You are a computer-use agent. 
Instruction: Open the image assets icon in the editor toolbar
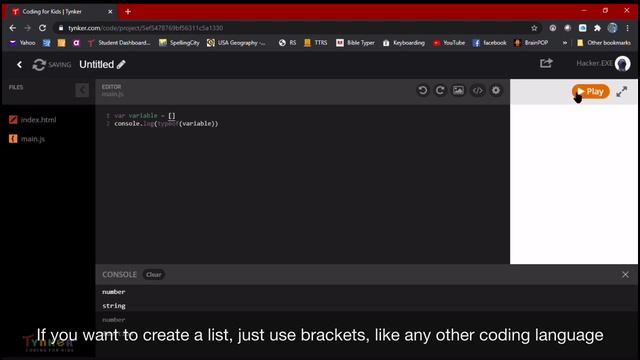click(x=458, y=90)
